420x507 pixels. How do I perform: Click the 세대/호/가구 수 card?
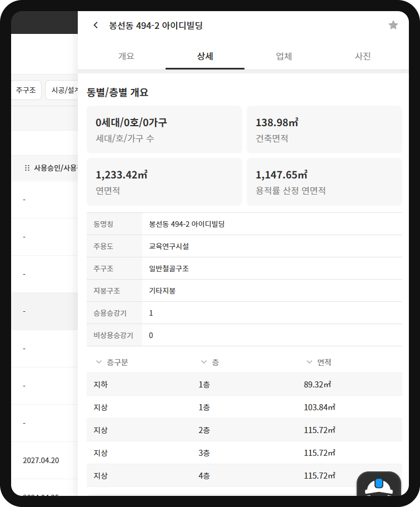tap(164, 130)
